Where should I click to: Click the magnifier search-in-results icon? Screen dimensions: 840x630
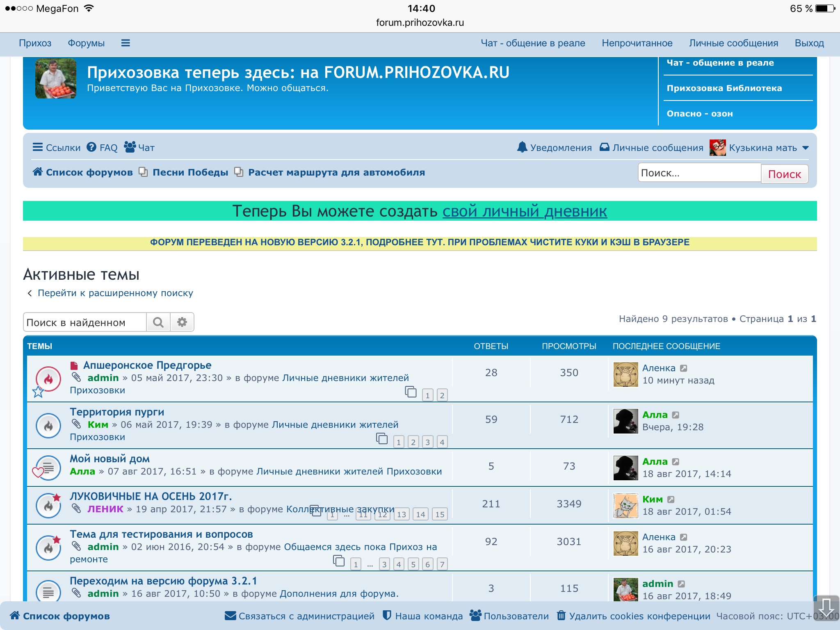tap(158, 322)
